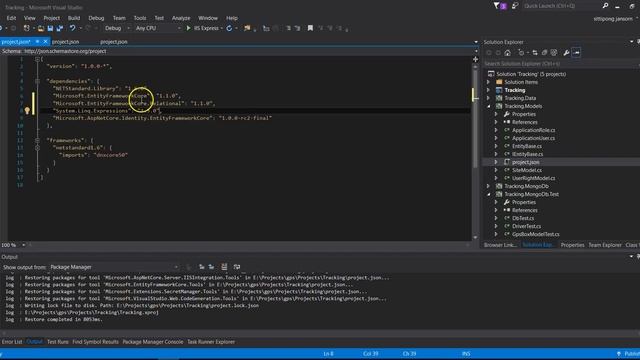640x360 pixels.
Task: Open Task Runner Explorer tab
Action: (x=211, y=342)
